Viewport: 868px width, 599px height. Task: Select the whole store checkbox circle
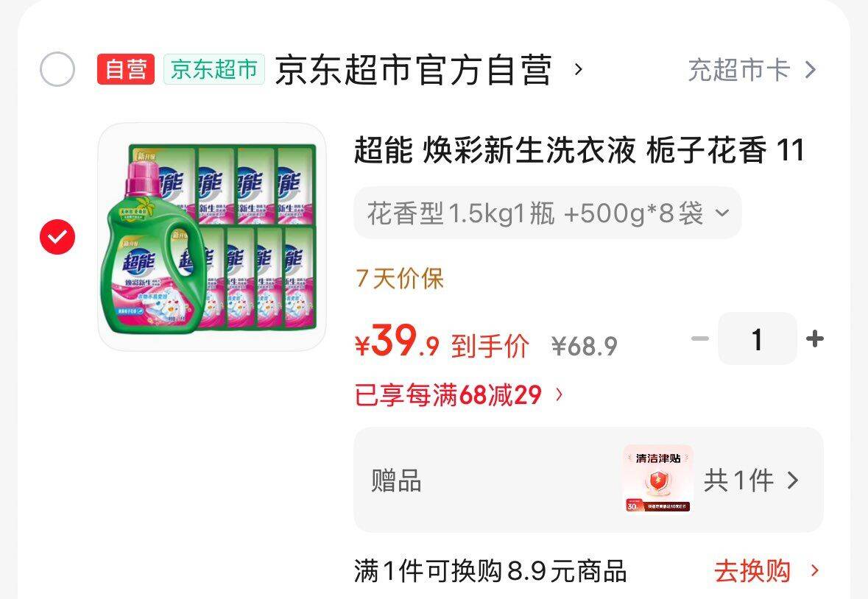coord(57,69)
